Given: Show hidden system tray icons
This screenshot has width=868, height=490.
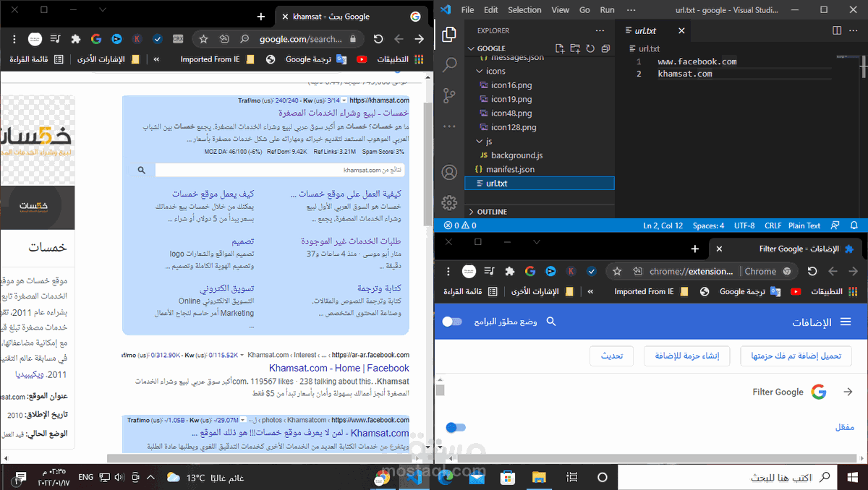Looking at the screenshot, I should coord(150,477).
